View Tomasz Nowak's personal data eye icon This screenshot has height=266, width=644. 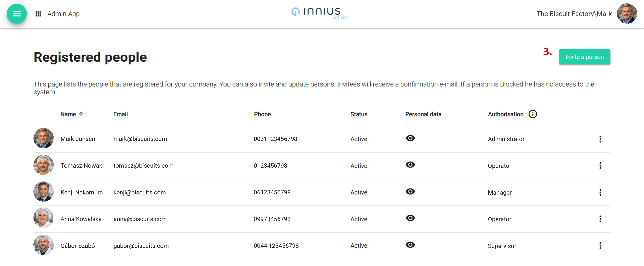410,165
